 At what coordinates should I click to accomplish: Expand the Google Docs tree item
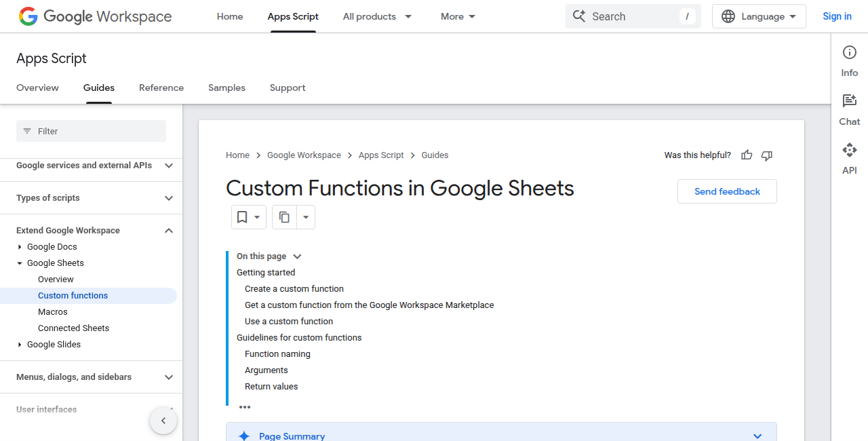click(20, 247)
